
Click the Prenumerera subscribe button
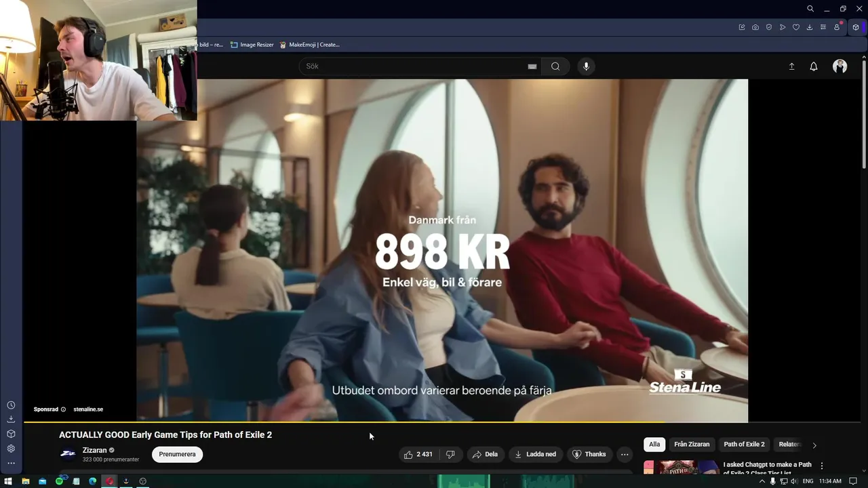coord(177,454)
